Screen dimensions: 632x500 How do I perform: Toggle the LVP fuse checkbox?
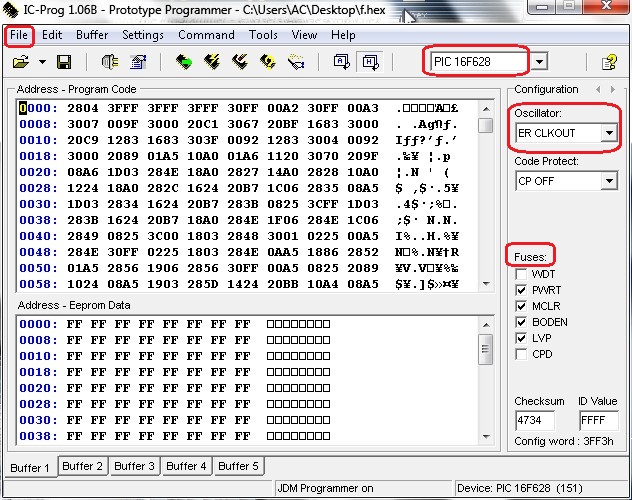pyautogui.click(x=522, y=338)
